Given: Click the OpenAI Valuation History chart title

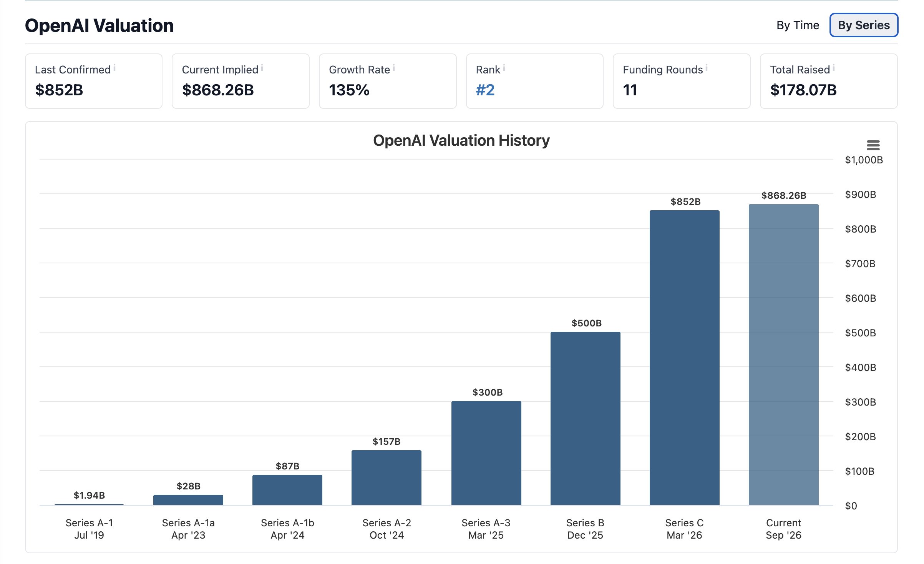Looking at the screenshot, I should click(x=461, y=141).
